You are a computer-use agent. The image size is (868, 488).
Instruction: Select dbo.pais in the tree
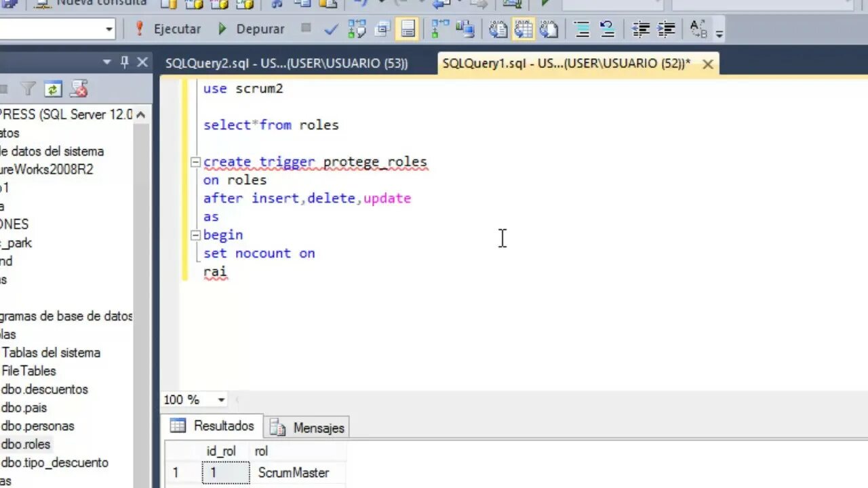tap(24, 407)
